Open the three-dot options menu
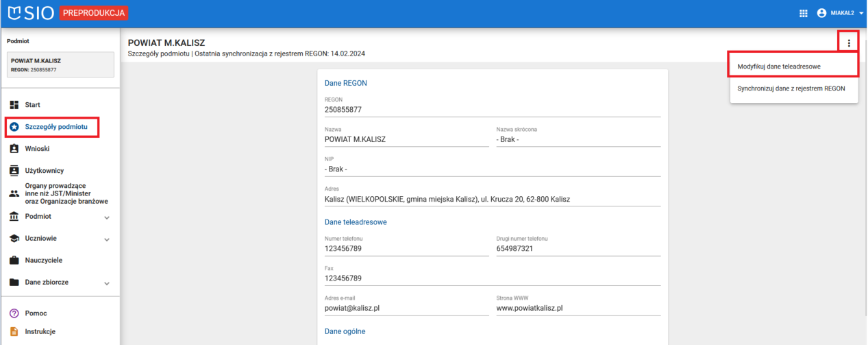The height and width of the screenshot is (345, 868). click(x=848, y=43)
